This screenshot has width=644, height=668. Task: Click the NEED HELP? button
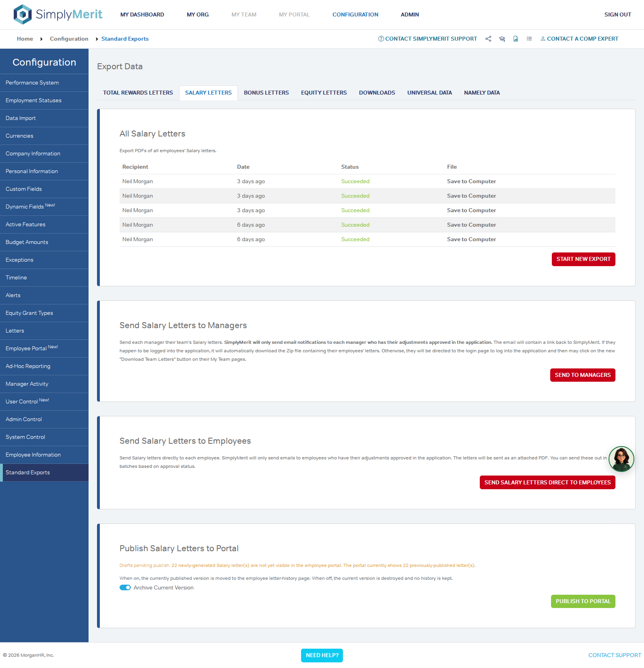(322, 655)
